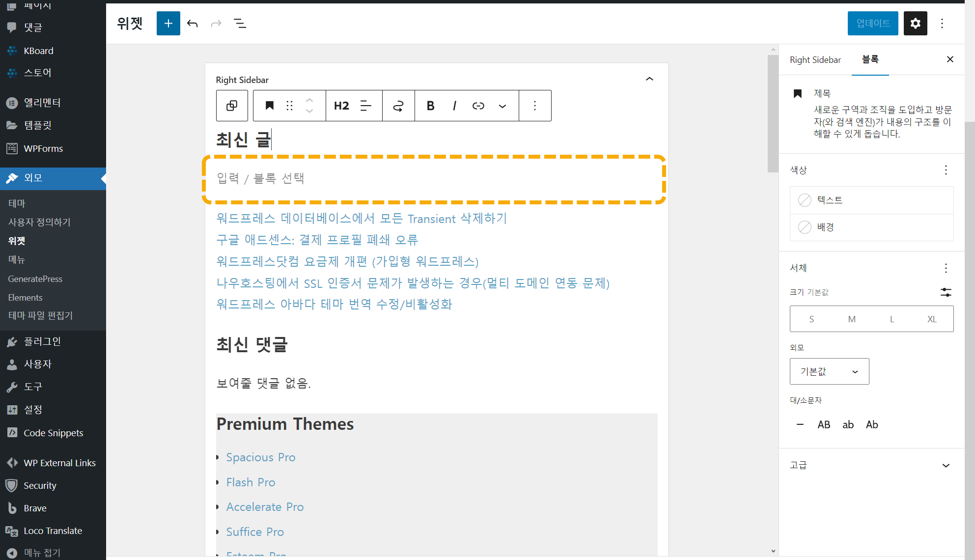Select uppercase 'AB' letter case
This screenshot has width=975, height=560.
click(x=824, y=424)
